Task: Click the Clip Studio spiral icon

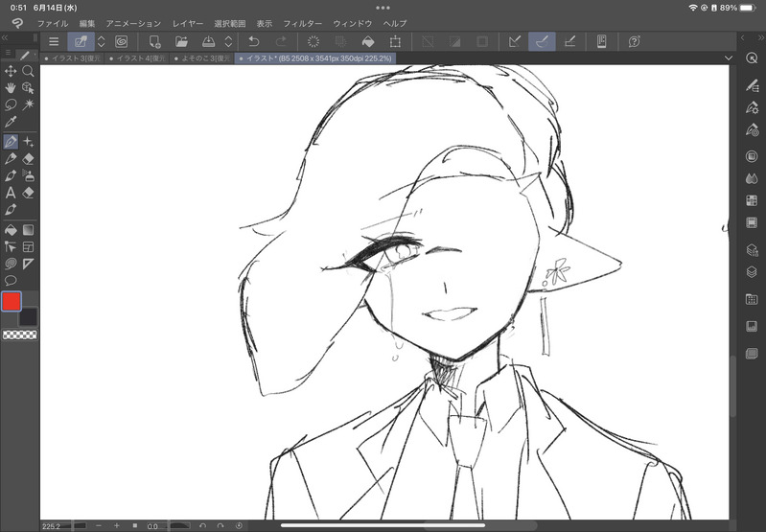Action: click(x=121, y=41)
